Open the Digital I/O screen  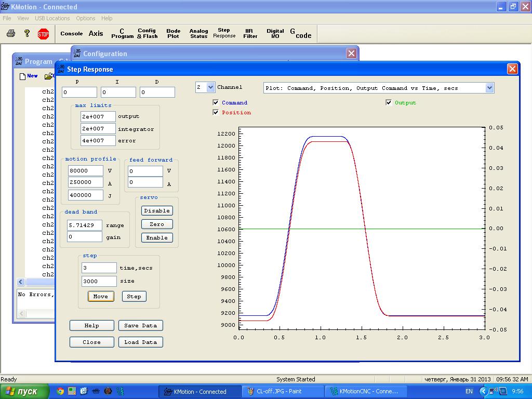[275, 34]
